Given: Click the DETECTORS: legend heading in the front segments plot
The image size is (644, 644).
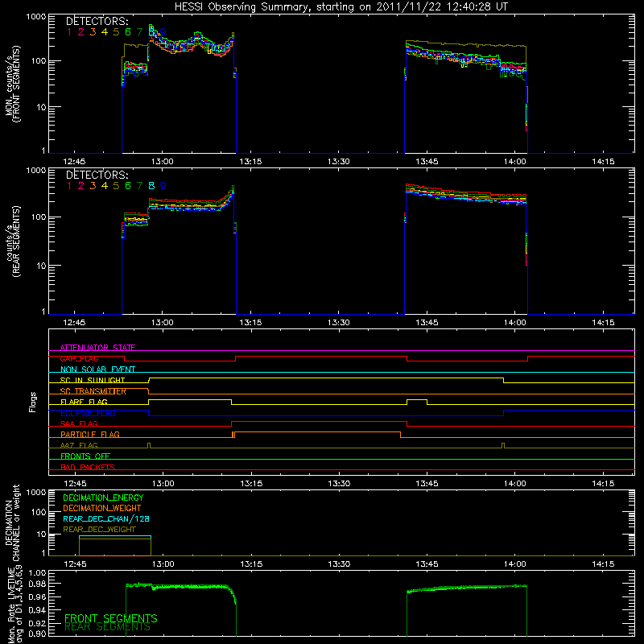Looking at the screenshot, I should click(x=97, y=22).
